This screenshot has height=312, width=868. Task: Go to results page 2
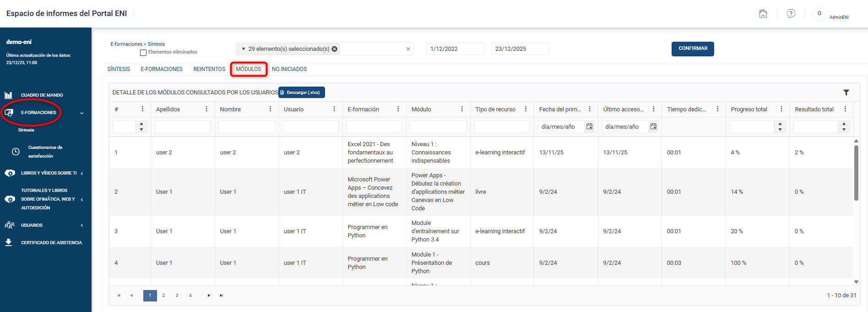pos(163,296)
